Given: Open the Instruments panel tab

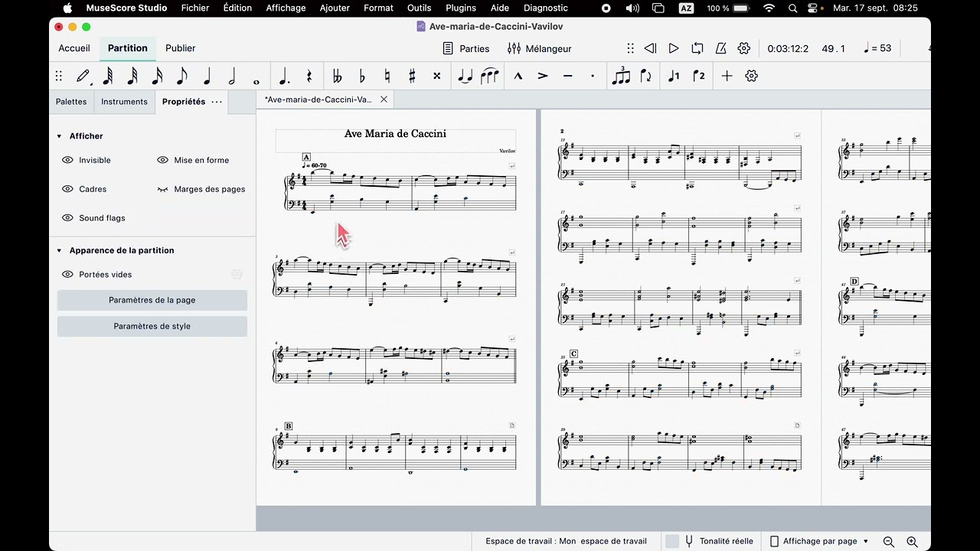Looking at the screenshot, I should point(124,102).
